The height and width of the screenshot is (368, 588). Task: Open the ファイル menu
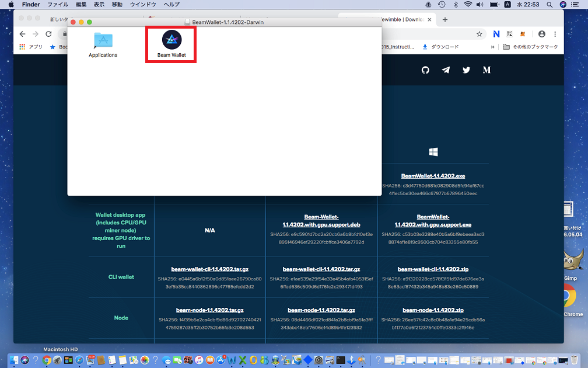58,5
